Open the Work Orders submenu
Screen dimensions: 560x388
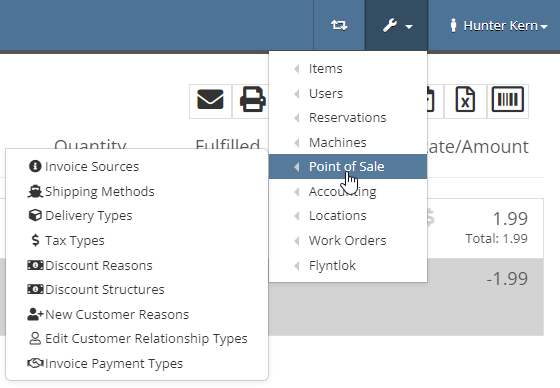(348, 240)
